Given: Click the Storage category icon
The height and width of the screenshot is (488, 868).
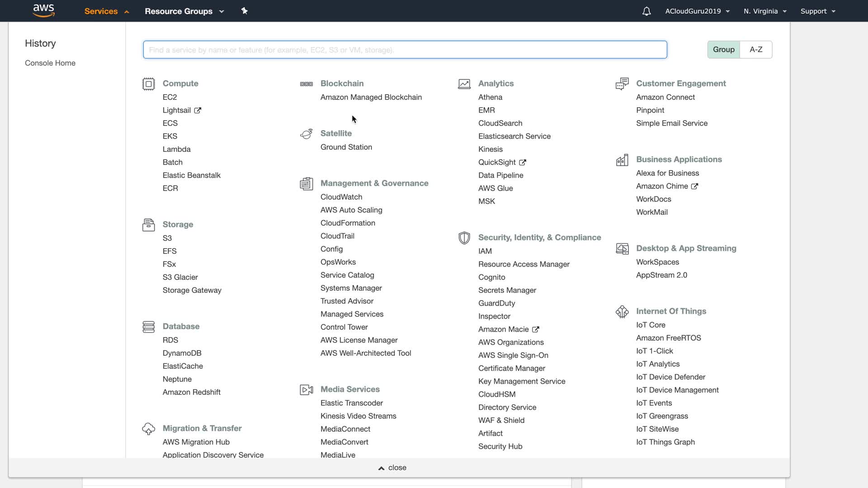Looking at the screenshot, I should click(148, 225).
